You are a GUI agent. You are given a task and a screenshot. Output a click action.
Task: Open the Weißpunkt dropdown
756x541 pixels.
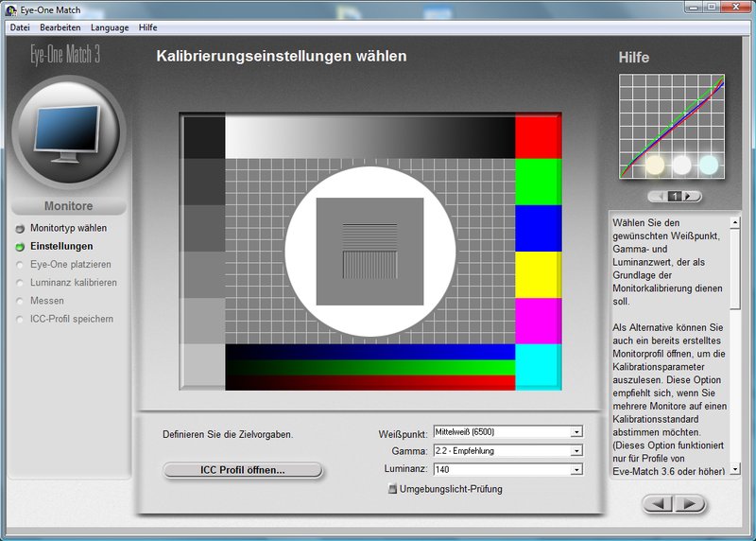(576, 432)
